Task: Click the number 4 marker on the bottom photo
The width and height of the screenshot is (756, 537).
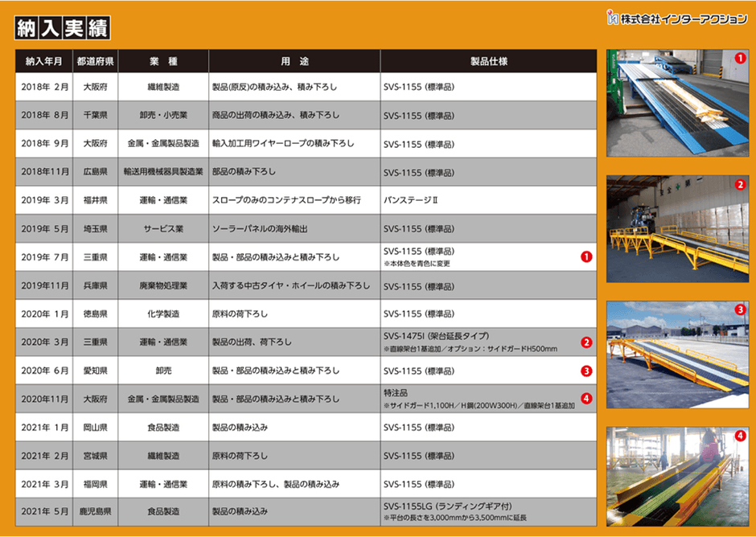Action: (741, 434)
